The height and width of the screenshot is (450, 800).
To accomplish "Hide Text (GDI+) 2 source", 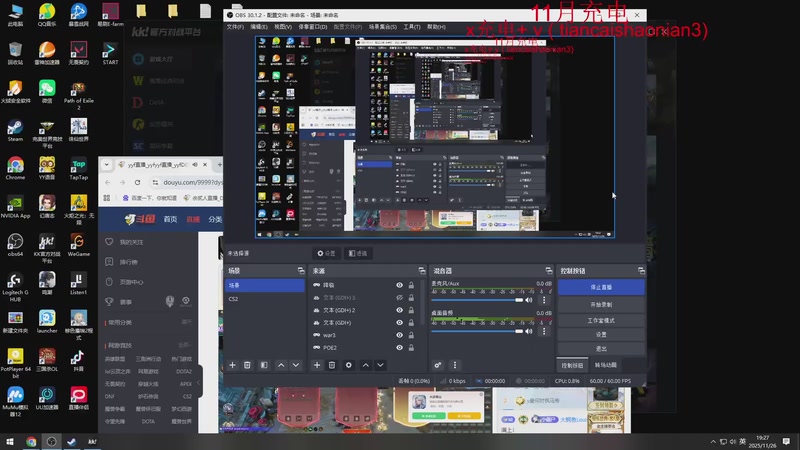I will pyautogui.click(x=399, y=310).
